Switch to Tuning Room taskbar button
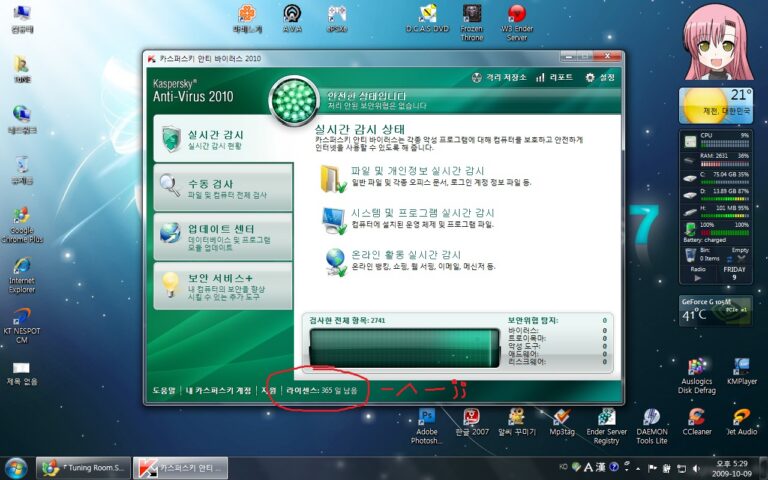Screen dimensions: 768x480 83,468
